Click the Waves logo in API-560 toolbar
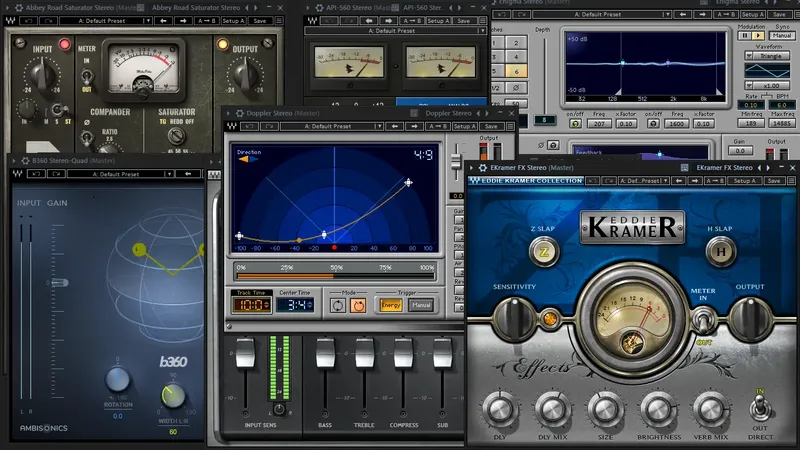The height and width of the screenshot is (450, 800). (312, 21)
